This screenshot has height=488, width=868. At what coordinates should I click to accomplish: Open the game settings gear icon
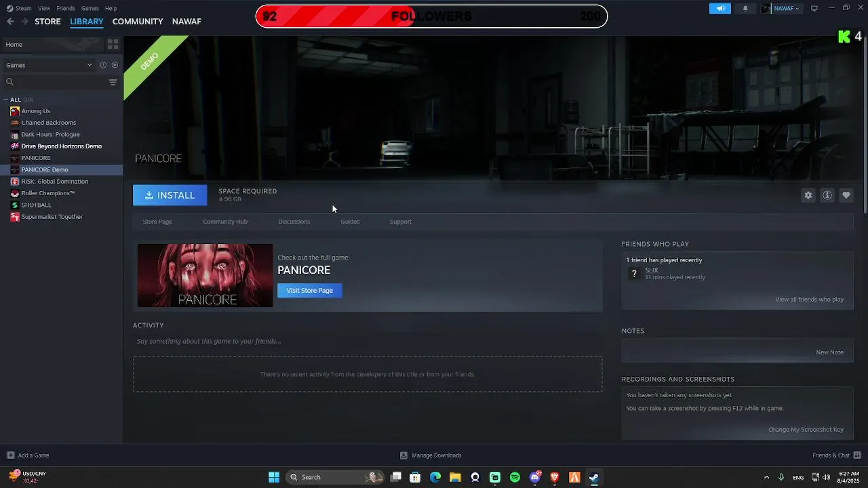click(808, 195)
